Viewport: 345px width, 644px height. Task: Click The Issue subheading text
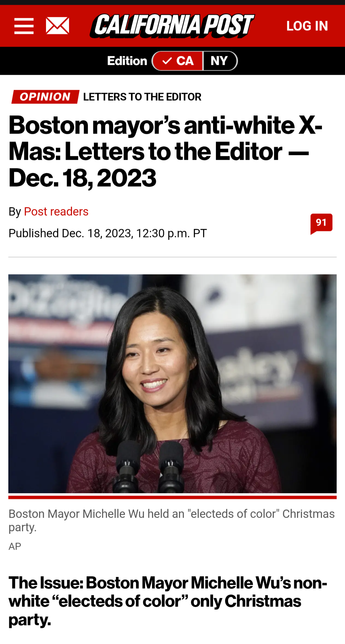click(x=168, y=601)
